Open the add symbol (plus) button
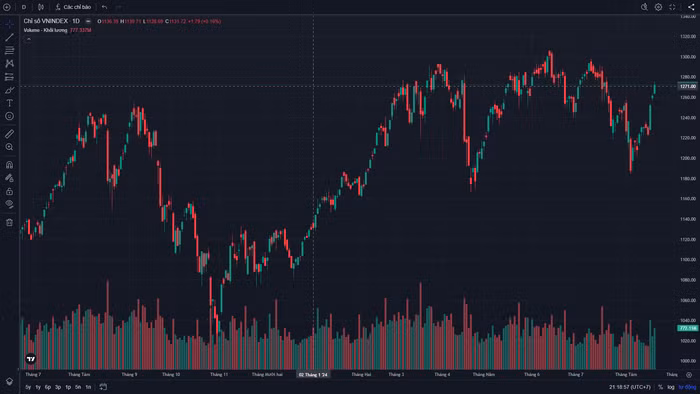Viewport: 700px width, 394px height. point(7,7)
